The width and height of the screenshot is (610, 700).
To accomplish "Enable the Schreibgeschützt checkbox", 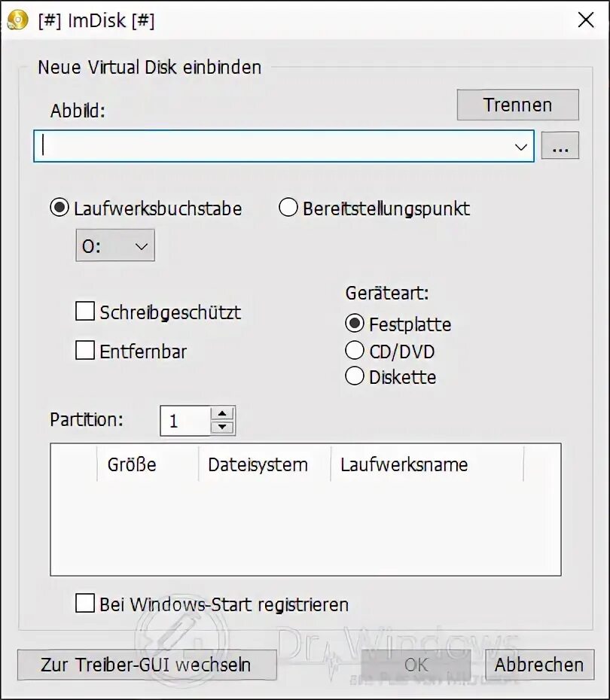I will [85, 311].
